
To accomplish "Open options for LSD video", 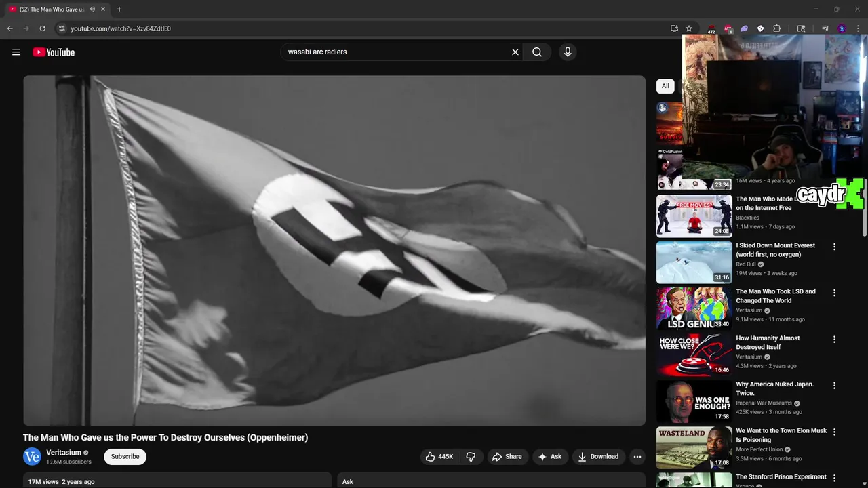I will point(835,293).
